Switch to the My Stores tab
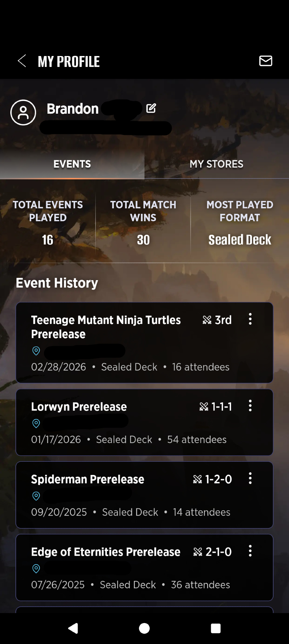This screenshot has width=289, height=644. 216,164
